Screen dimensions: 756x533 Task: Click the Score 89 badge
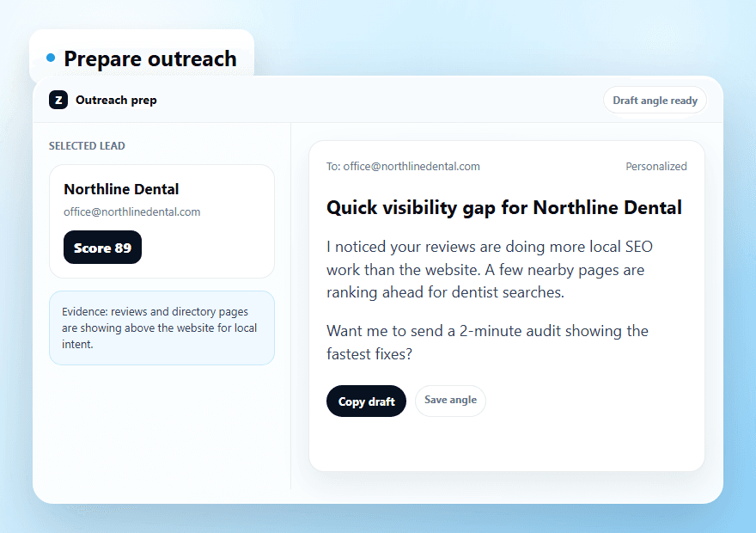click(x=103, y=248)
